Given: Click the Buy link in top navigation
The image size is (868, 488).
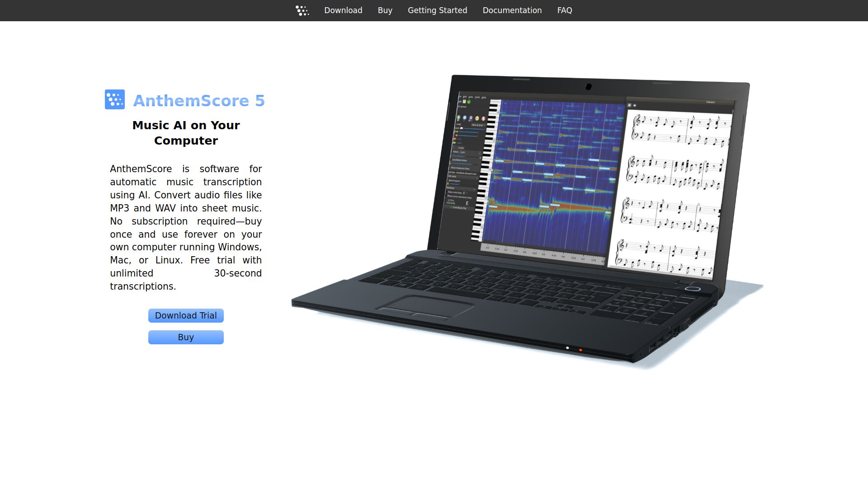Looking at the screenshot, I should (x=385, y=10).
